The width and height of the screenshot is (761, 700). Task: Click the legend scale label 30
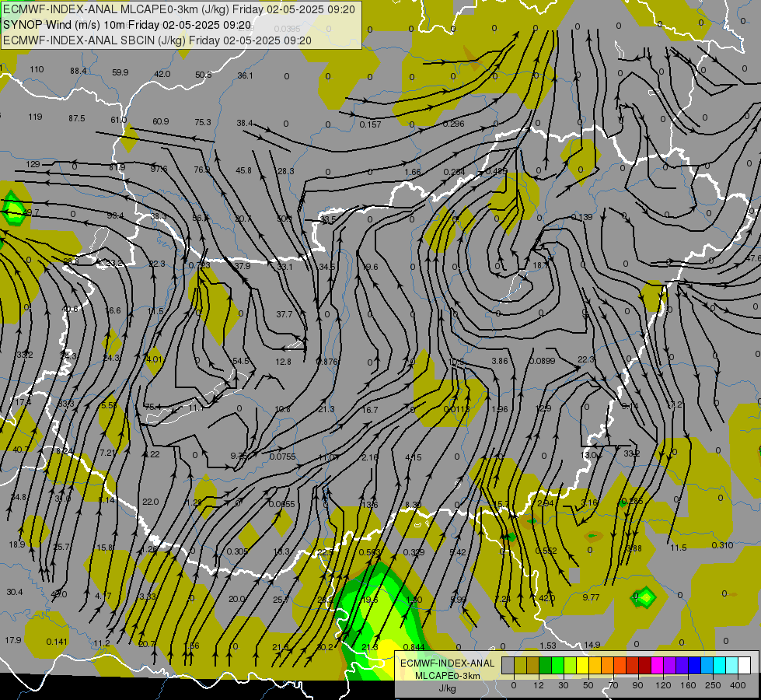pyautogui.click(x=564, y=685)
